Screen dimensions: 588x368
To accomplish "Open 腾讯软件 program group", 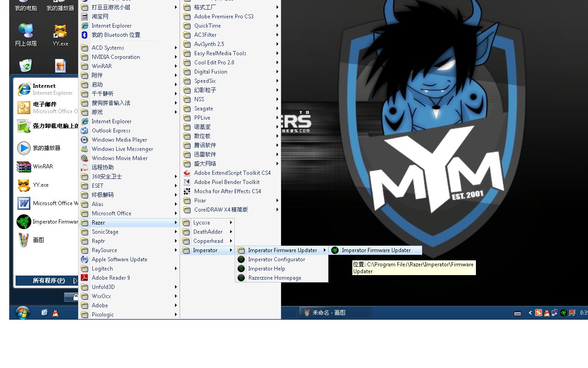I will coord(231,145).
